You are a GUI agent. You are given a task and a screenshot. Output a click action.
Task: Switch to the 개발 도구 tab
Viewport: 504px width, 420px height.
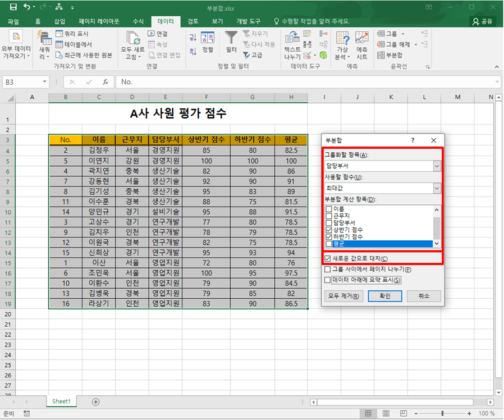pos(249,21)
